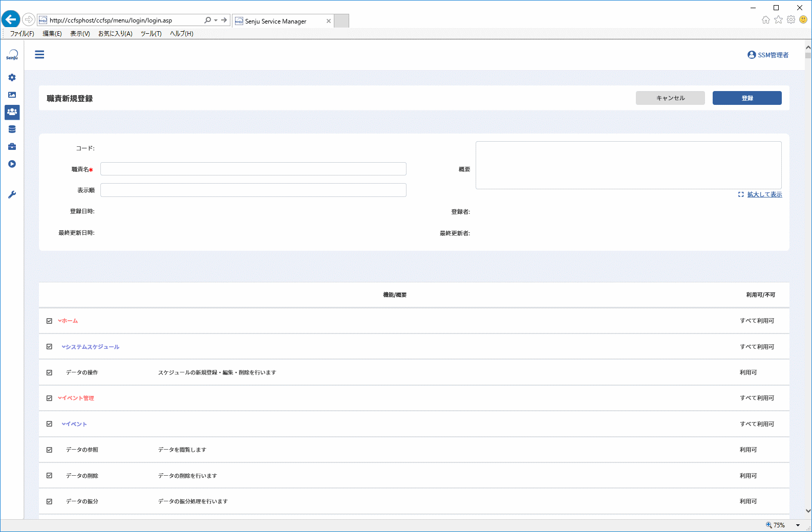Click the 拡大して表示 link
Image resolution: width=812 pixels, height=532 pixels.
tap(764, 194)
